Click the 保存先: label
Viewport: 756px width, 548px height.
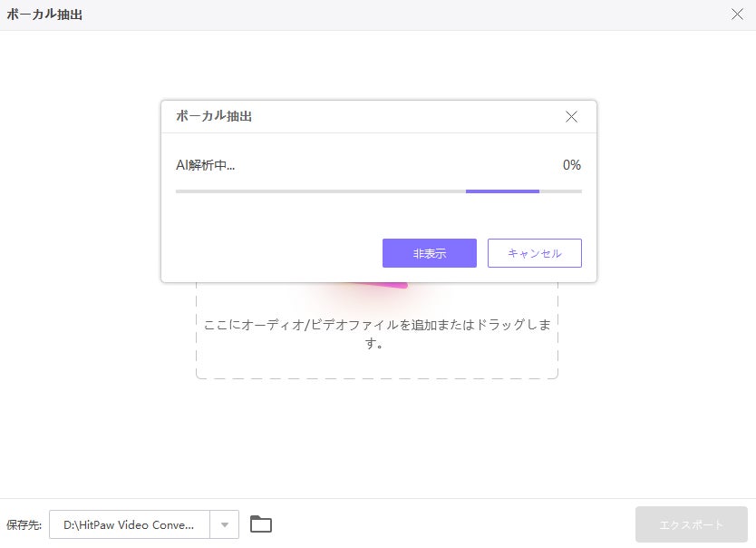pyautogui.click(x=24, y=524)
